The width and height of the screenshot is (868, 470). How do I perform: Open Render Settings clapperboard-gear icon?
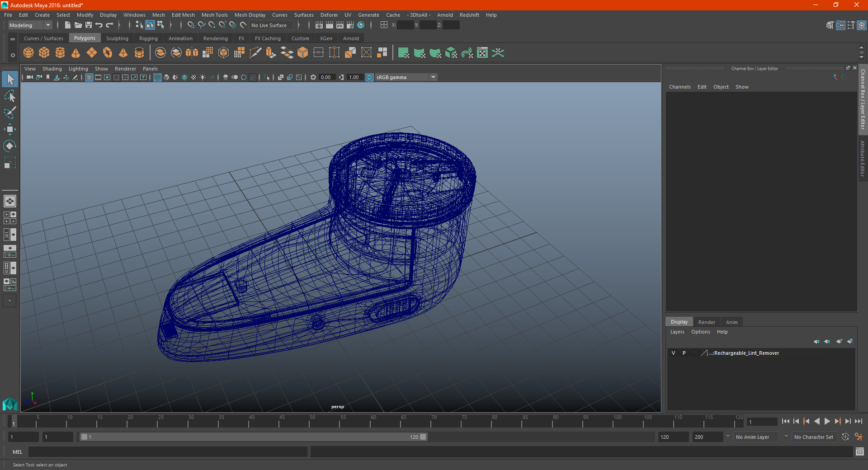click(x=350, y=25)
